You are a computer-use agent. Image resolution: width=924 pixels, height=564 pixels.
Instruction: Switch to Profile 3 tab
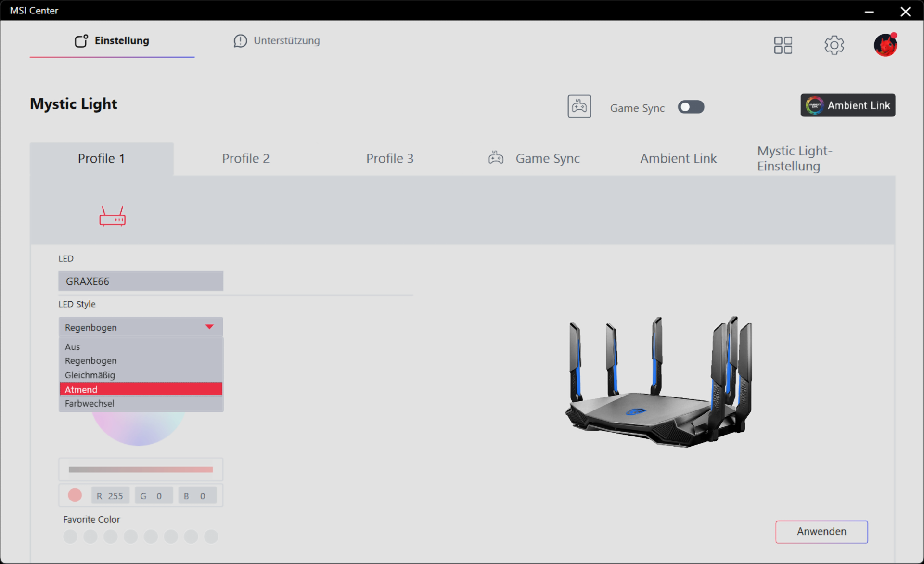pos(390,159)
